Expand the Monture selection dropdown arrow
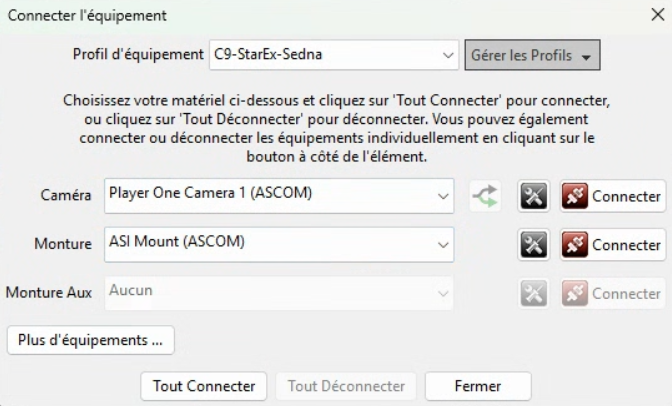The width and height of the screenshot is (672, 406). [x=443, y=244]
